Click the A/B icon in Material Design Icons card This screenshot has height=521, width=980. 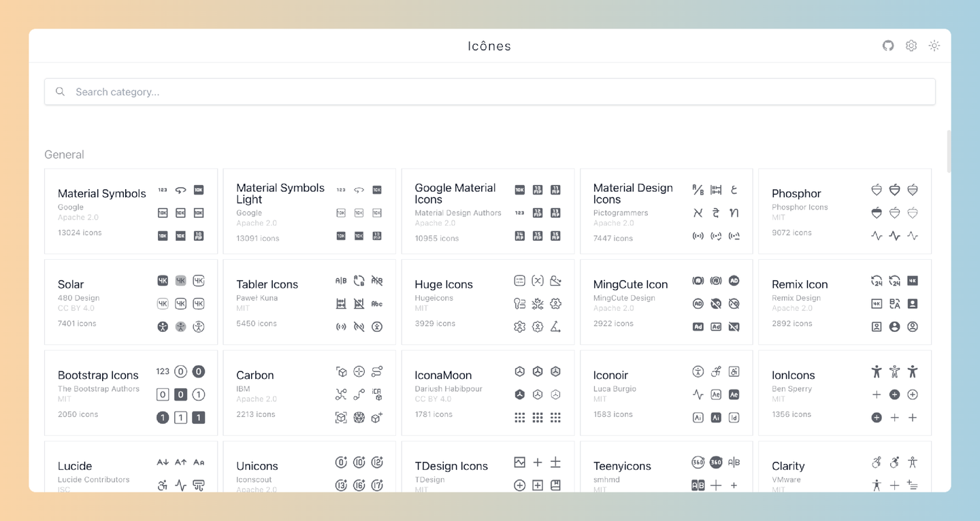point(698,190)
